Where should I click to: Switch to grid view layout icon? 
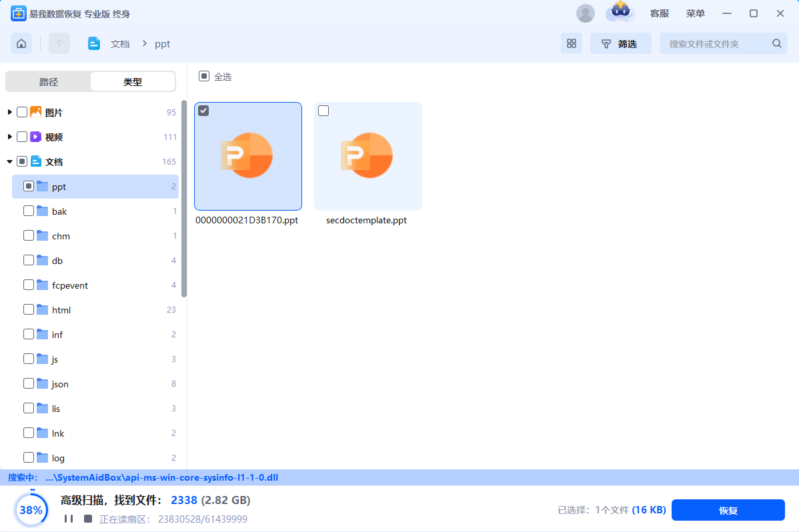pos(571,43)
